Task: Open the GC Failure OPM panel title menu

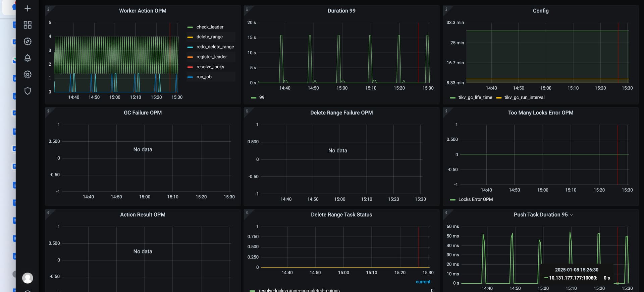Action: pyautogui.click(x=143, y=113)
